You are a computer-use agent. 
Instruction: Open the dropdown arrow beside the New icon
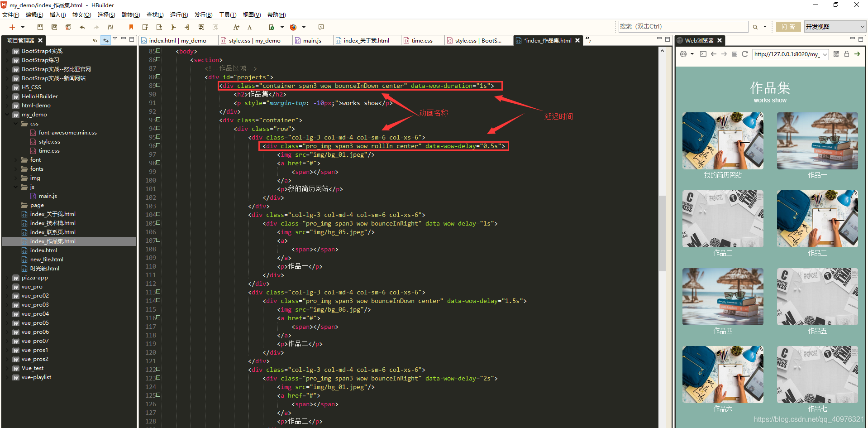tap(23, 27)
